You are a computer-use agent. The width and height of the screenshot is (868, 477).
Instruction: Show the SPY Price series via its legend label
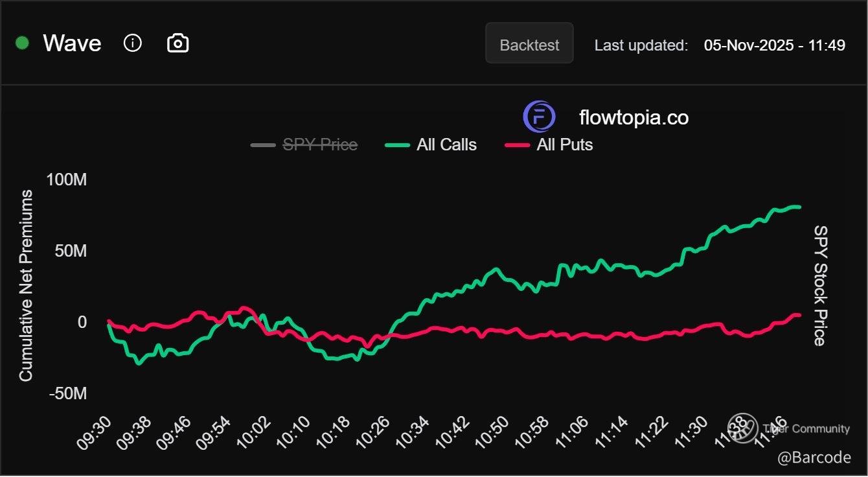pos(320,145)
